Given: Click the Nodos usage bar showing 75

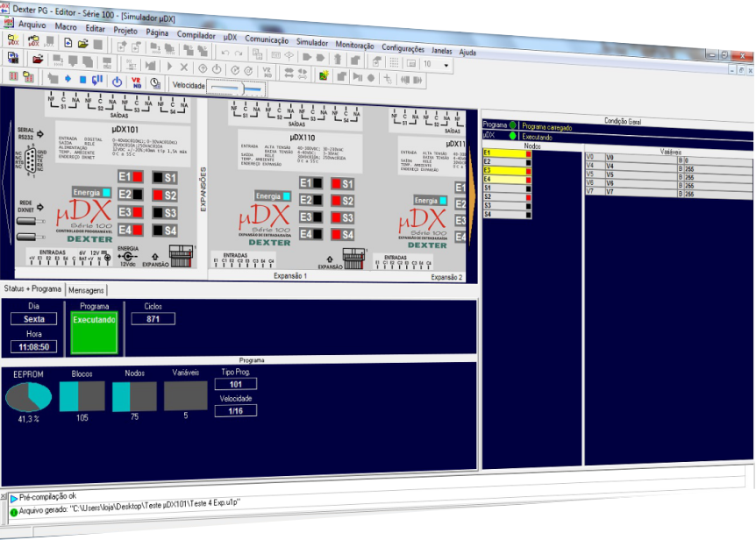Looking at the screenshot, I should point(134,396).
